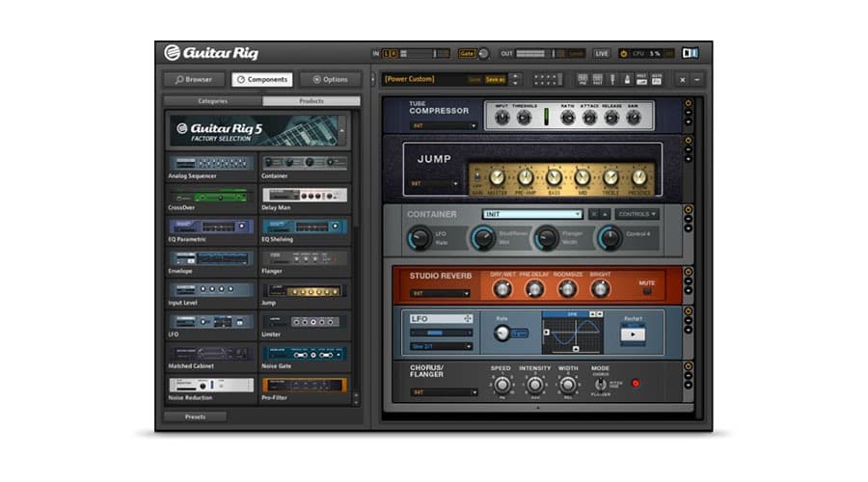The width and height of the screenshot is (868, 482).
Task: Open the Components tab
Action: point(261,80)
